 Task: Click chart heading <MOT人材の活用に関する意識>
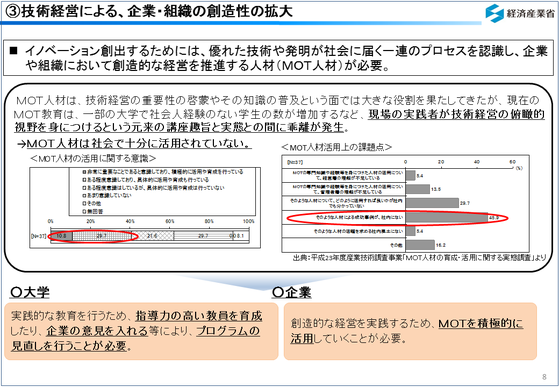coord(93,158)
